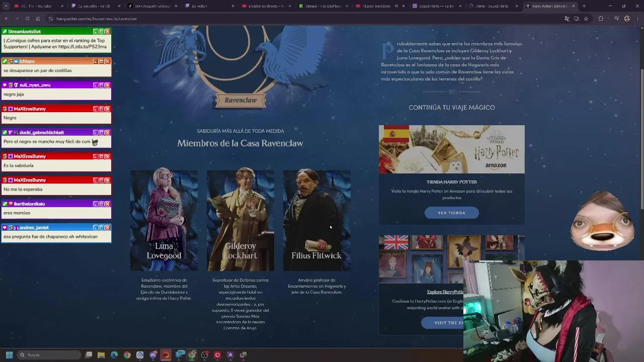The width and height of the screenshot is (644, 362).
Task: Click the TIENDA HARRY POTTER heading
Action: tap(451, 182)
